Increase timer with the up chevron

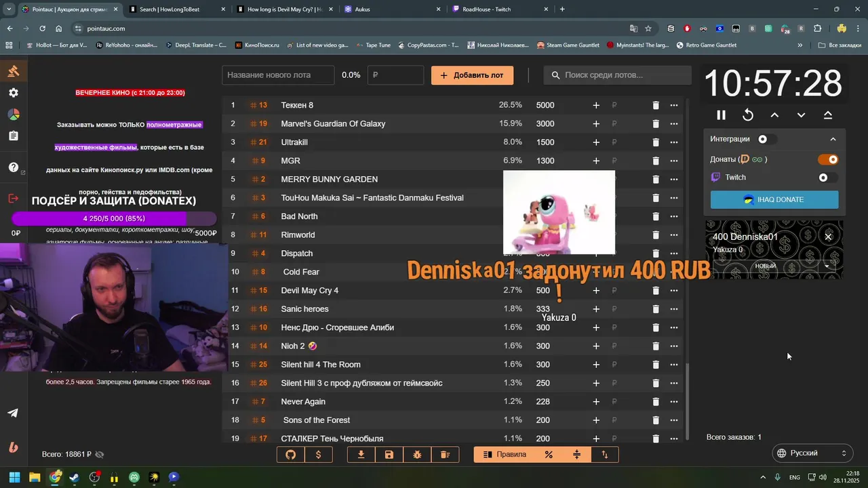click(x=774, y=115)
